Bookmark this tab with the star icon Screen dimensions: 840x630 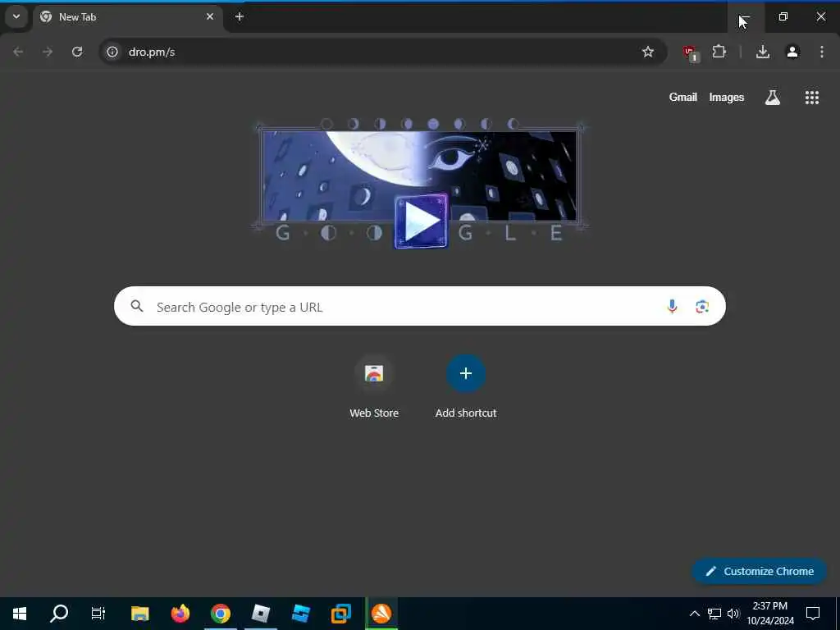point(648,52)
